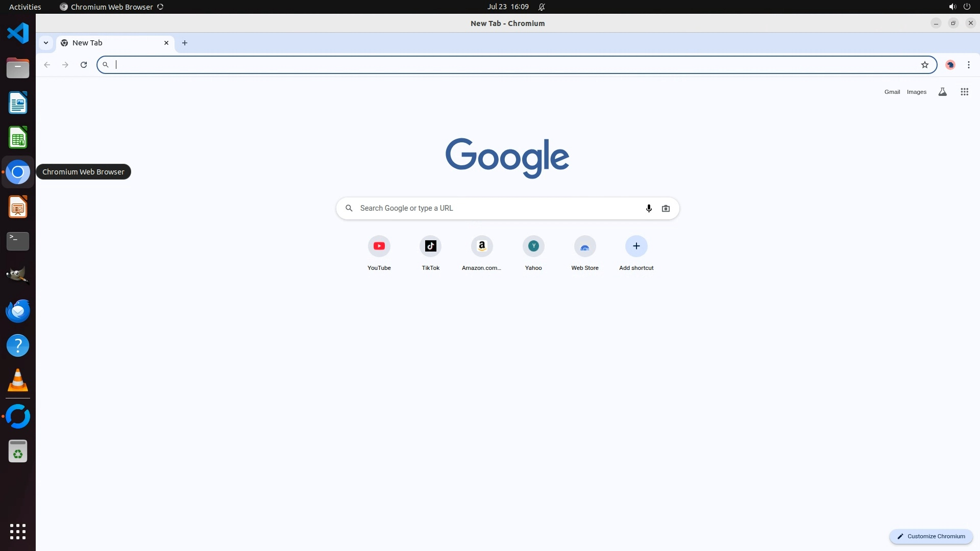Open the Google apps grid
Viewport: 980px width, 551px height.
tap(964, 92)
